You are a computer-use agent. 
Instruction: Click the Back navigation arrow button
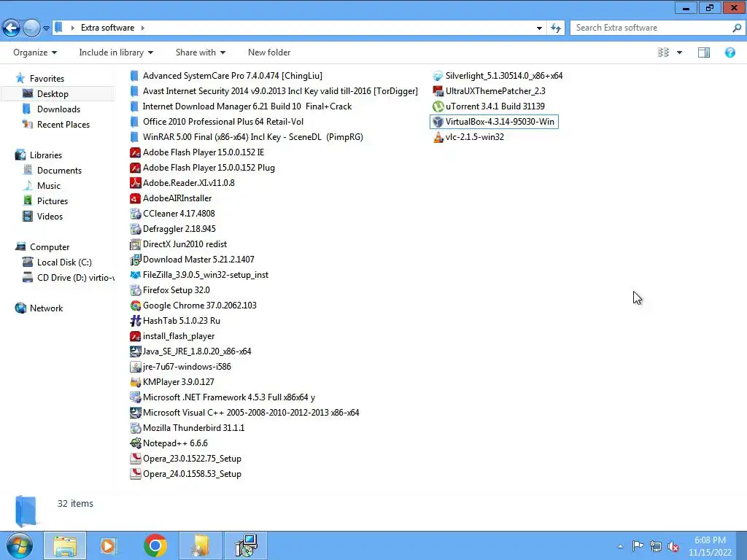(12, 28)
